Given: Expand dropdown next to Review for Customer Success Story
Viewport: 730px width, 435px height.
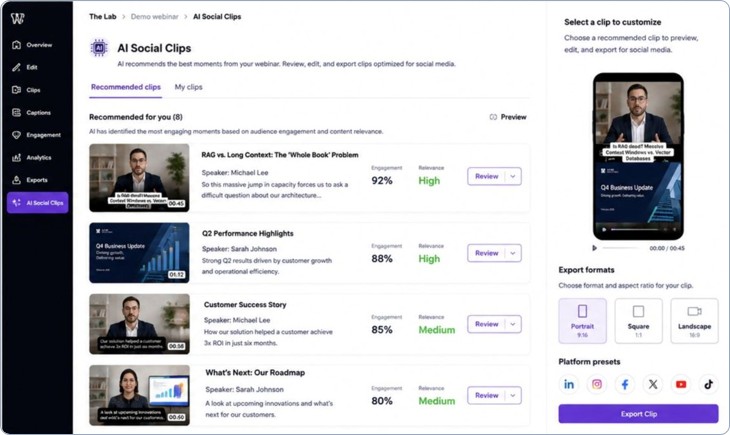Looking at the screenshot, I should click(x=513, y=324).
